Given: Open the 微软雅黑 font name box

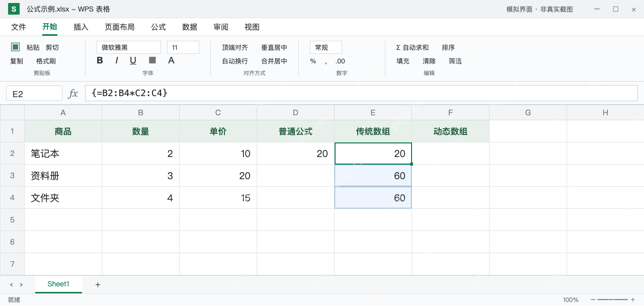Looking at the screenshot, I should 129,47.
